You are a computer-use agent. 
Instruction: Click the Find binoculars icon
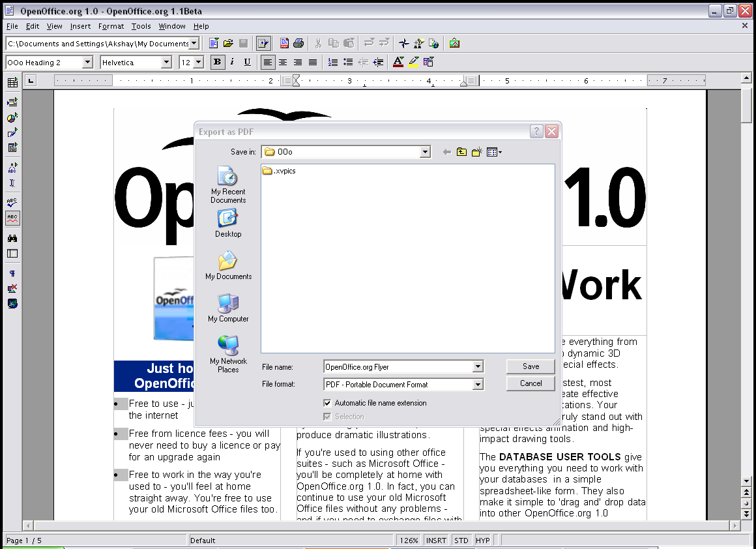(12, 239)
